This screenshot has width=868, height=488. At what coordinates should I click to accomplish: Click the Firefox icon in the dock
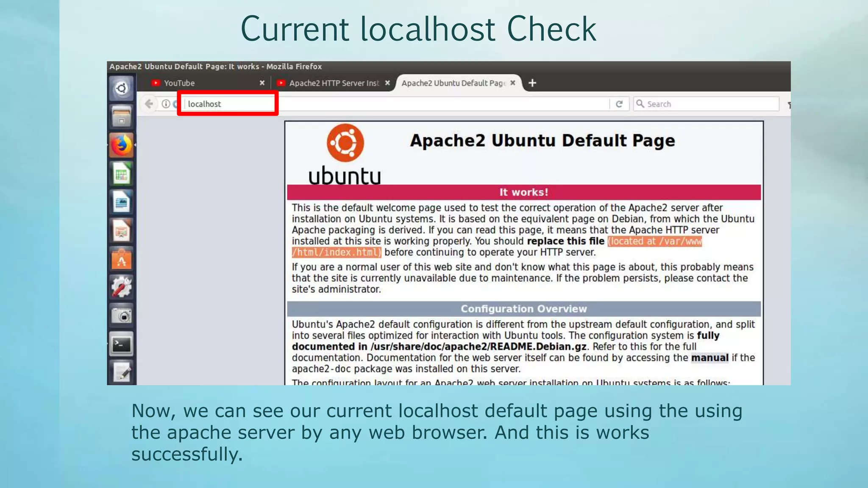(x=122, y=145)
